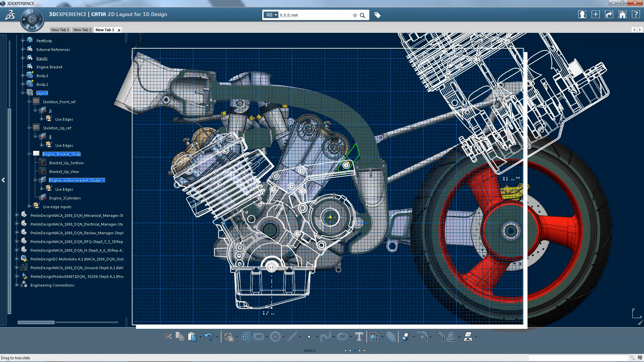
Task: Select the Measure tool icon
Action: [374, 337]
